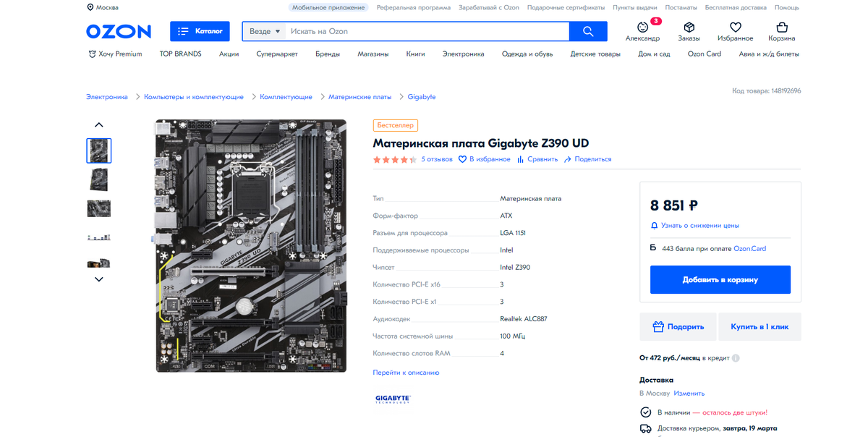The width and height of the screenshot is (868, 437).
Task: Click the Зарабатывай с Ozon link
Action: point(489,7)
